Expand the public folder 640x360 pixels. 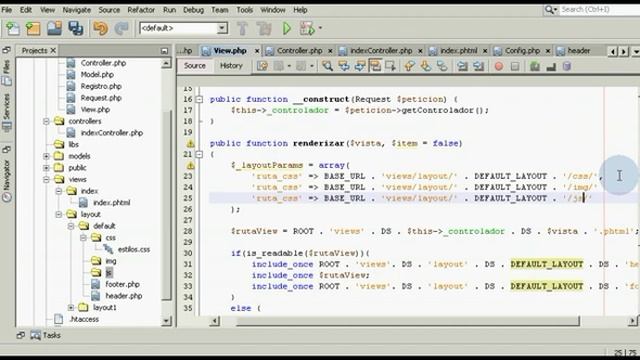pos(46,168)
